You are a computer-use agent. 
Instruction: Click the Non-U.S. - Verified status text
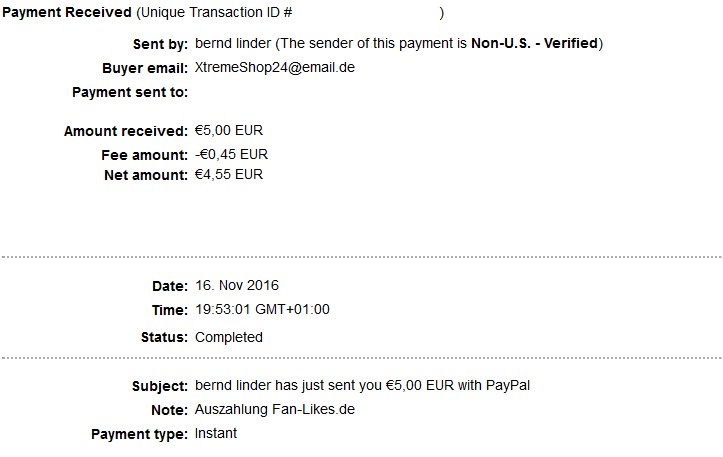pos(534,44)
